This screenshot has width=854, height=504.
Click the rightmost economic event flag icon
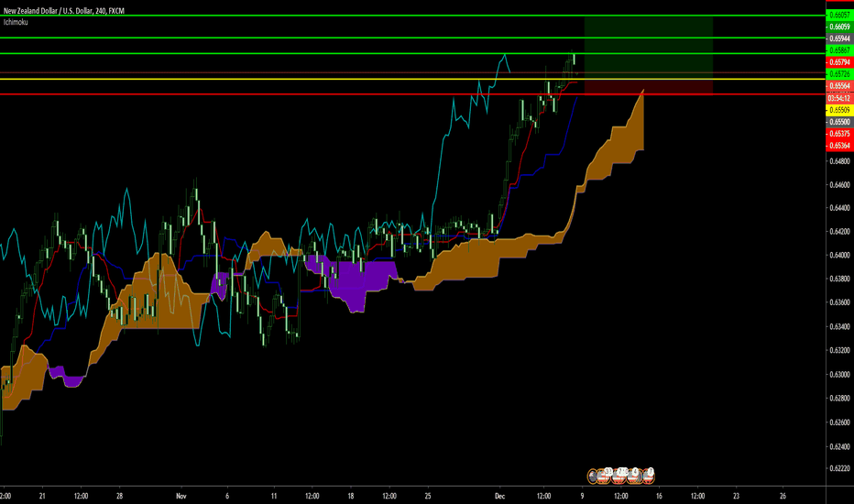(x=651, y=475)
